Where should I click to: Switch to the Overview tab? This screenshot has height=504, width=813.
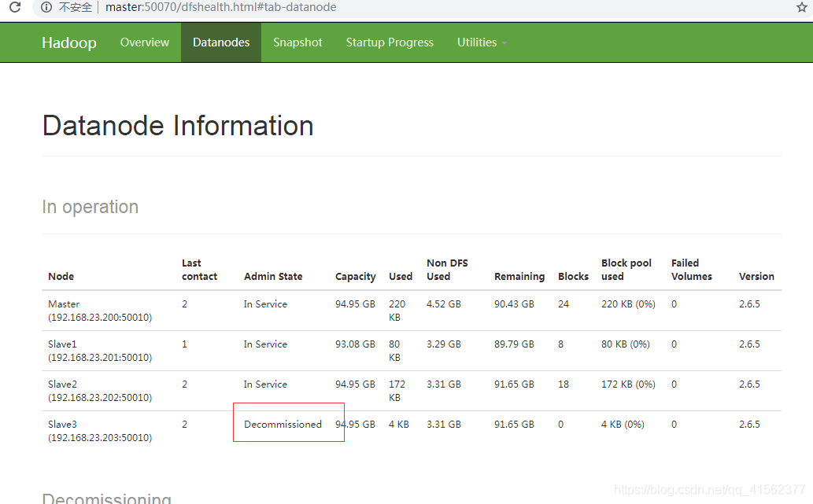145,42
